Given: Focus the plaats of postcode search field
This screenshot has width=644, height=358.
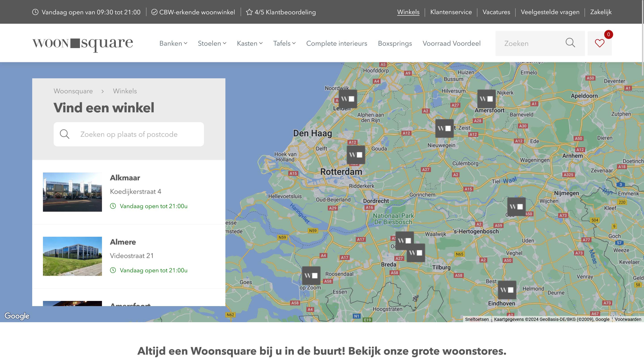Looking at the screenshot, I should pyautogui.click(x=129, y=134).
